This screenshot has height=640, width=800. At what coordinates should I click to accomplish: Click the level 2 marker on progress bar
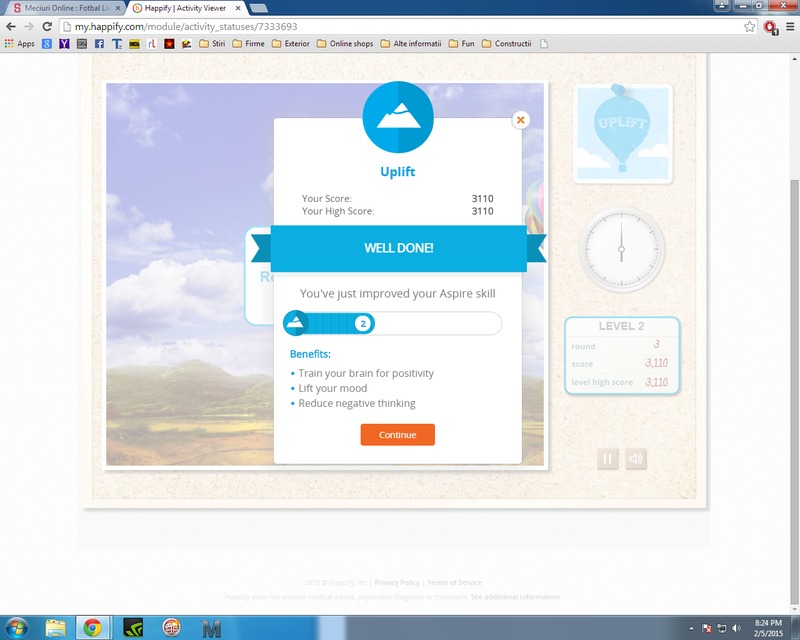coord(363,324)
